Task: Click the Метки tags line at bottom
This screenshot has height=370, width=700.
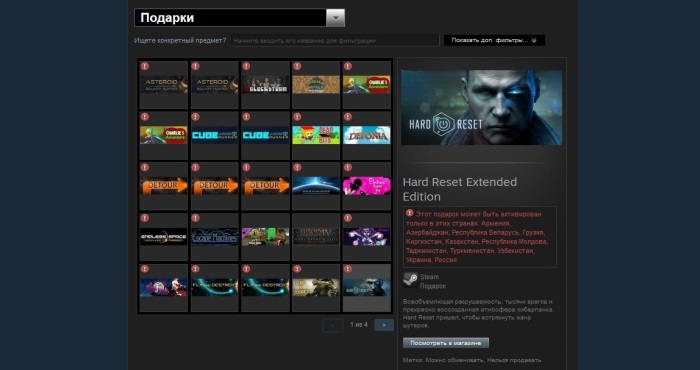Action: (472, 360)
